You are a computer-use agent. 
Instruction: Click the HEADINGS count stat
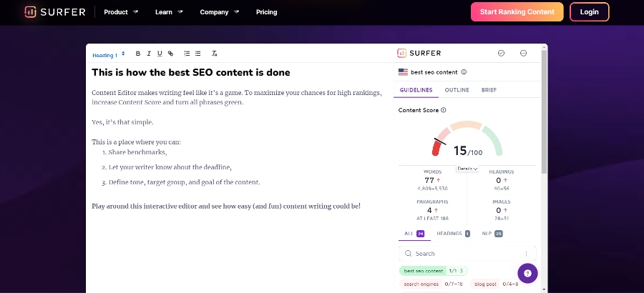pos(501,180)
